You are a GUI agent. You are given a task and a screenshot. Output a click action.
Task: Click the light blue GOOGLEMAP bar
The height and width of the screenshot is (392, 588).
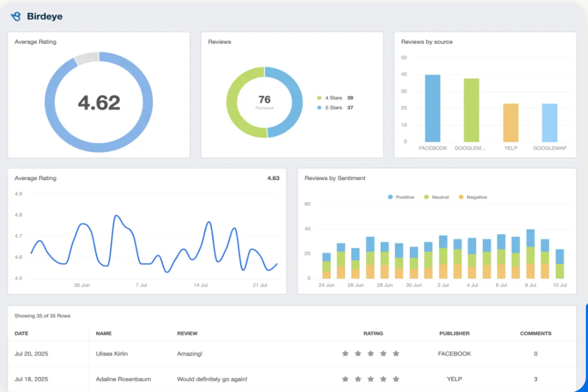549,123
